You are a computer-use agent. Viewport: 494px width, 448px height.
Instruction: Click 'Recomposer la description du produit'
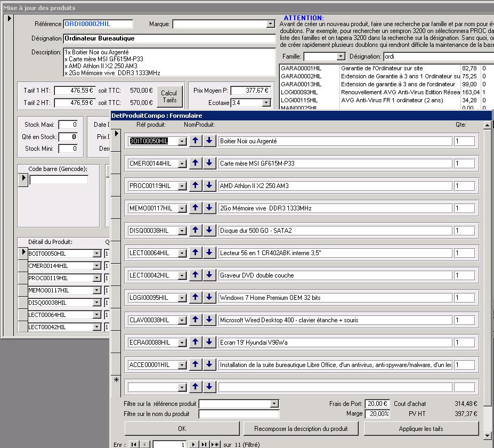(301, 428)
